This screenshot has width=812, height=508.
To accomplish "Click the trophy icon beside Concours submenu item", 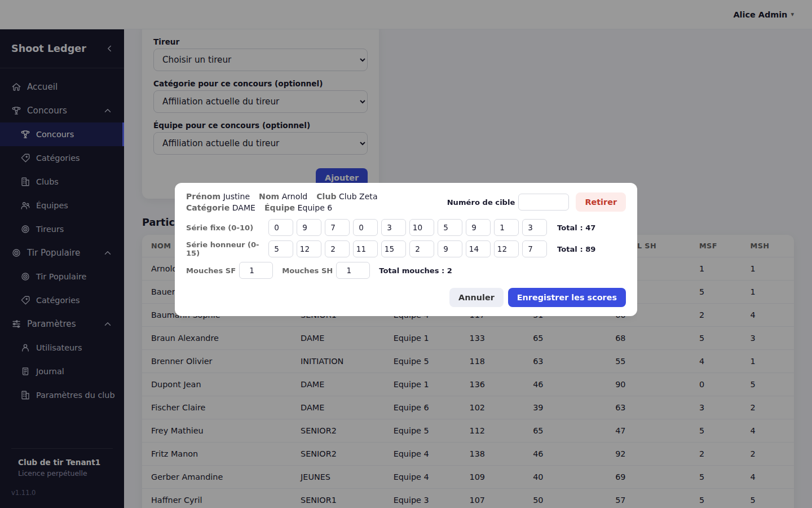I will [25, 134].
